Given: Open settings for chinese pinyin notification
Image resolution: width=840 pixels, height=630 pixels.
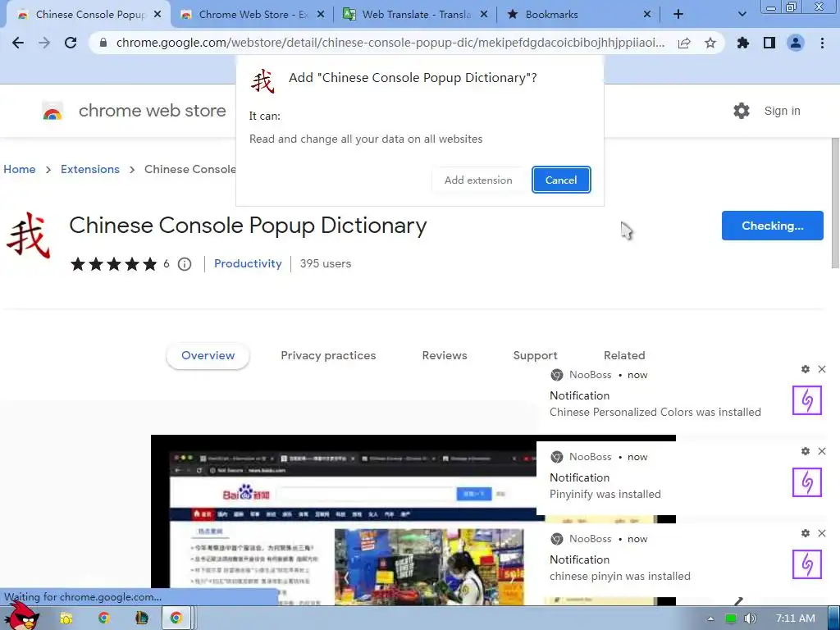Looking at the screenshot, I should (806, 533).
